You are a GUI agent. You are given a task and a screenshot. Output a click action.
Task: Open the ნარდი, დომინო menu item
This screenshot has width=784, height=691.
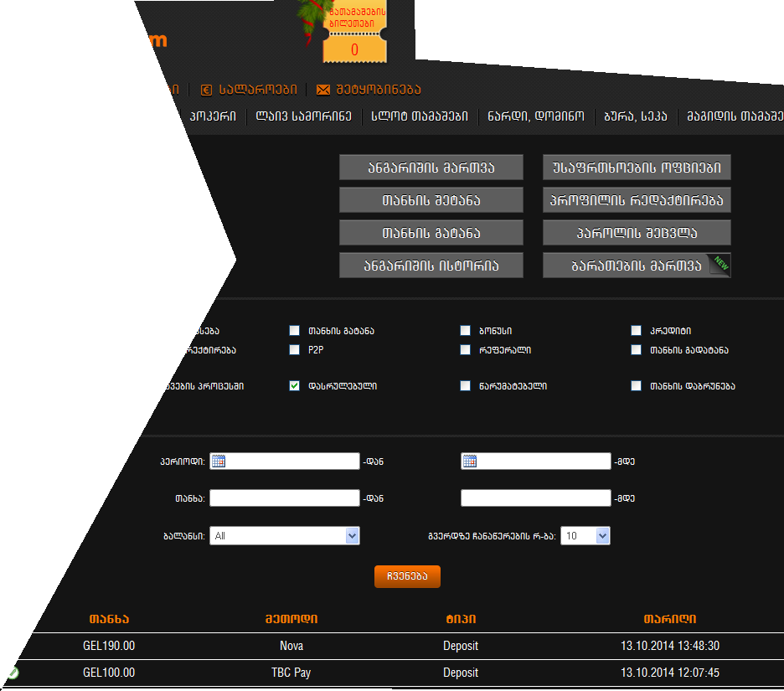(x=536, y=116)
